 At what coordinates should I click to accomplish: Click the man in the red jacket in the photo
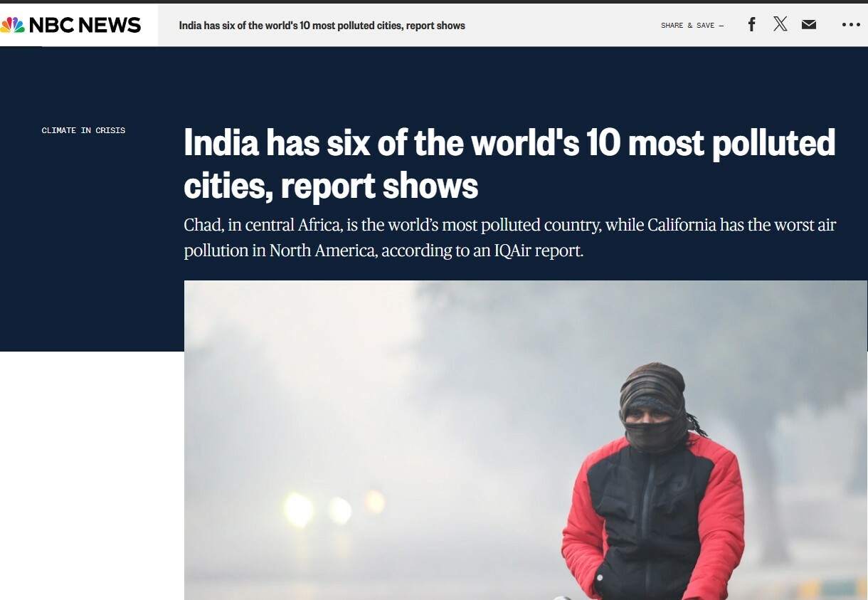point(652,484)
